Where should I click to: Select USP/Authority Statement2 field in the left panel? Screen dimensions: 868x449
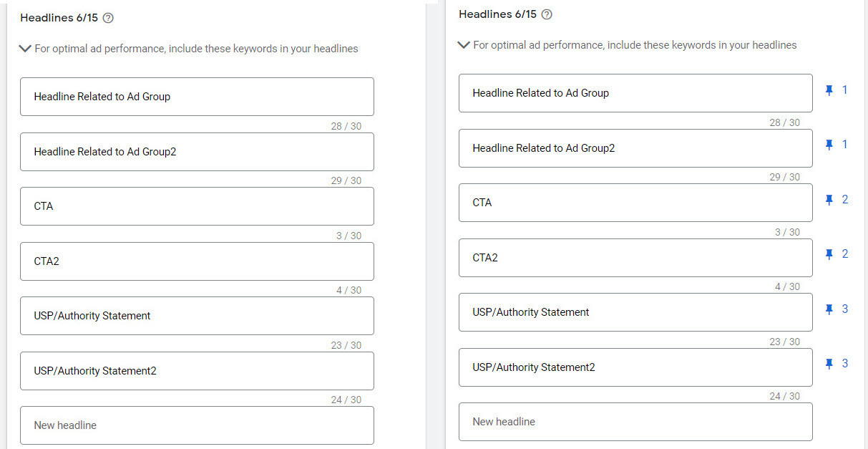pyautogui.click(x=197, y=371)
